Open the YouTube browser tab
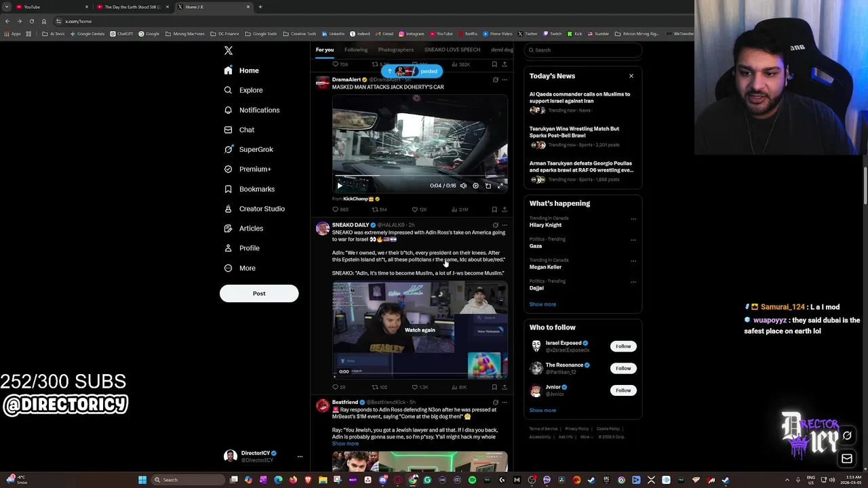 click(x=51, y=7)
